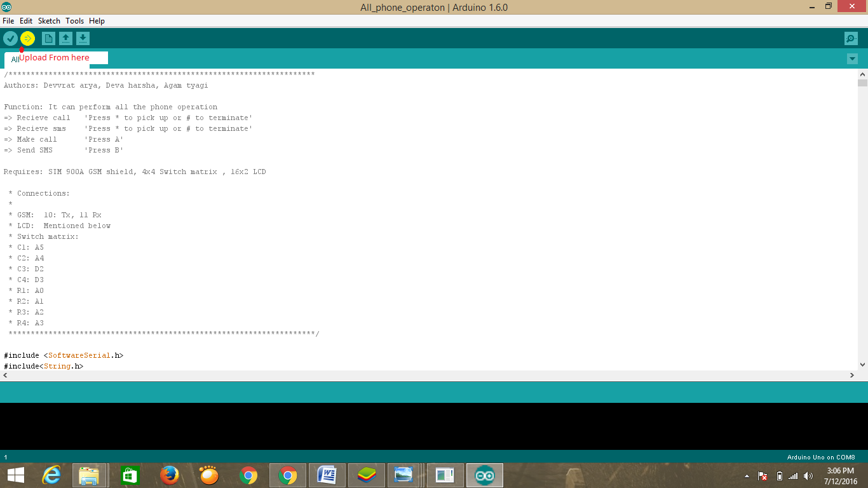Image resolution: width=868 pixels, height=488 pixels.
Task: Open the Serial Monitor
Action: pos(850,38)
